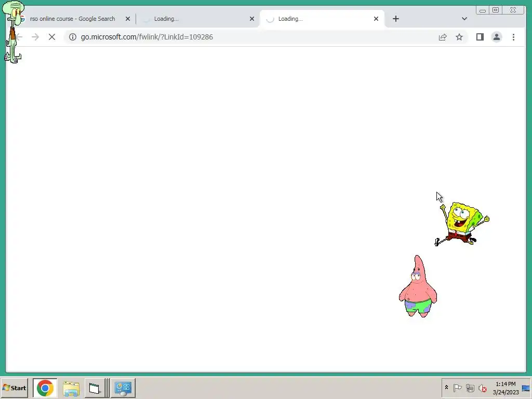This screenshot has height=399, width=532.
Task: Open Action Center flag icon
Action: 457,388
